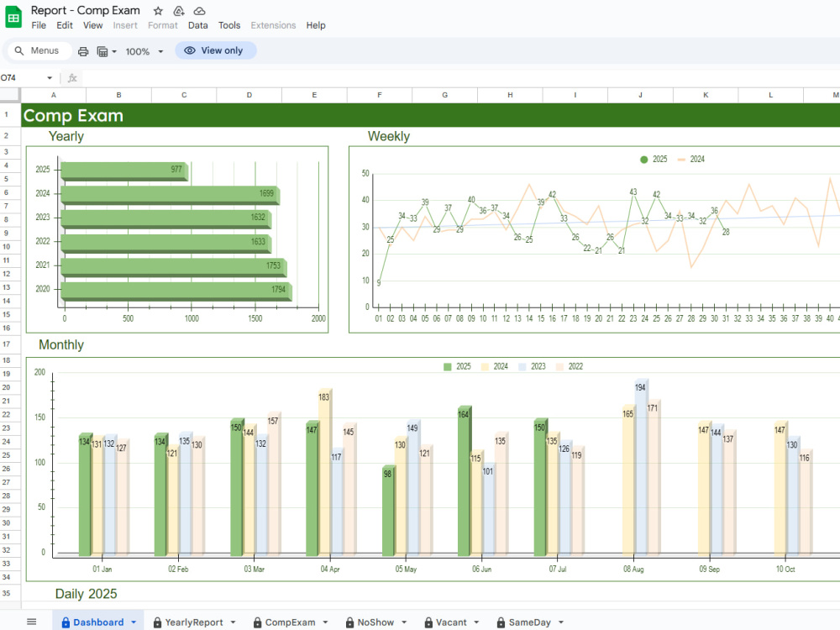This screenshot has height=630, width=840.
Task: Click the 2025 bar labeled 977
Action: [124, 171]
